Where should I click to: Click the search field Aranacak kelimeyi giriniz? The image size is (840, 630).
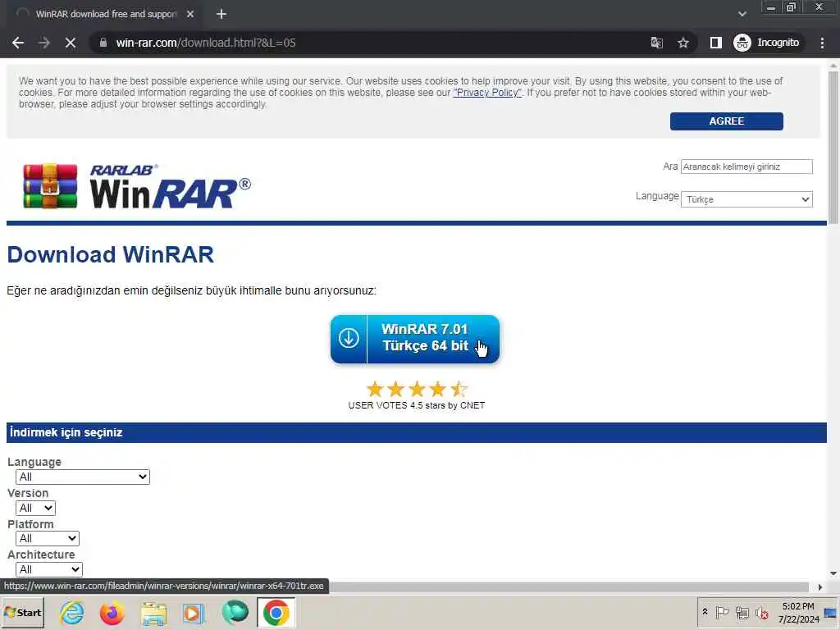[x=746, y=167]
